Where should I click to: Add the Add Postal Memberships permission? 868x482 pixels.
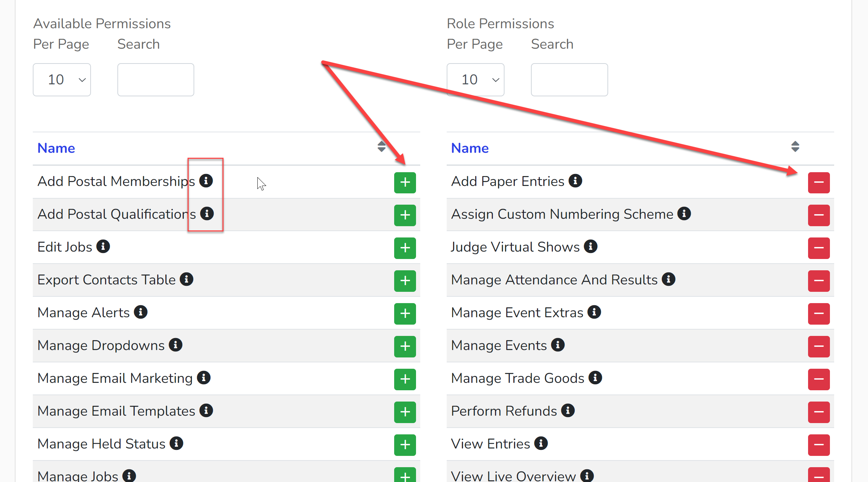405,182
